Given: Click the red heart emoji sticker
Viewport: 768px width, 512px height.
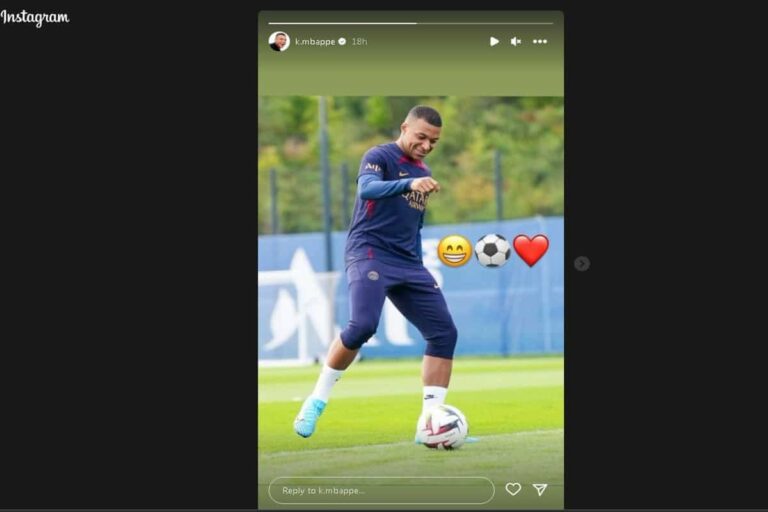Looking at the screenshot, I should click(x=531, y=250).
